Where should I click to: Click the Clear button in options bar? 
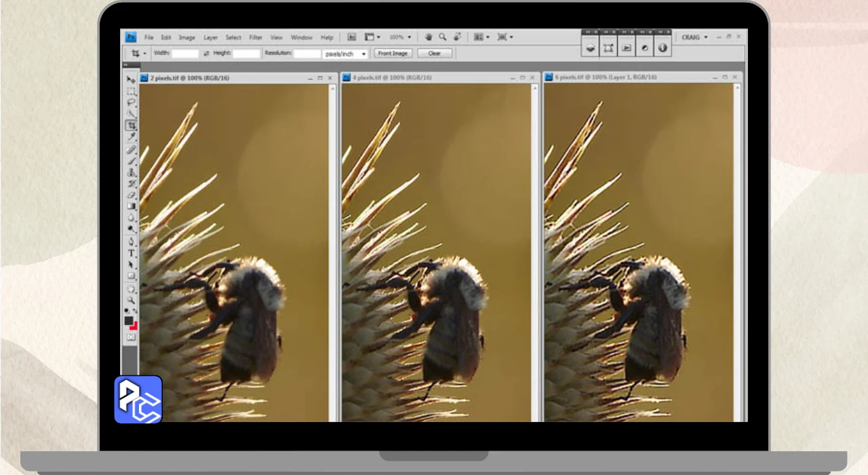pos(435,54)
